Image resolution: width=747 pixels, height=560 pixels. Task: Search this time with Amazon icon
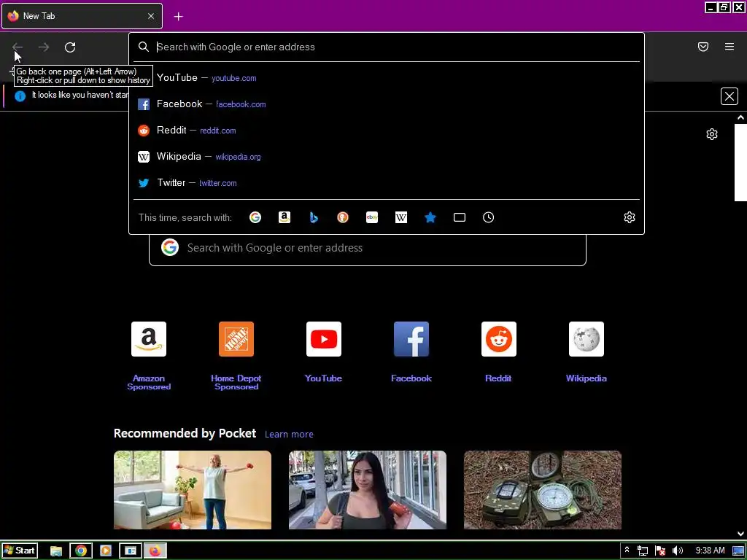coord(285,217)
